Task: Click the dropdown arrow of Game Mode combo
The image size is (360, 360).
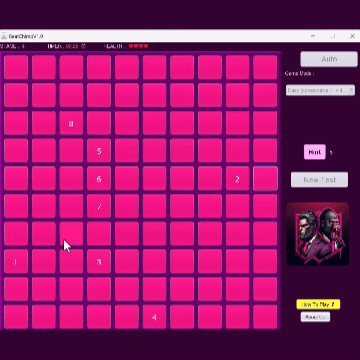Action: 351,90
